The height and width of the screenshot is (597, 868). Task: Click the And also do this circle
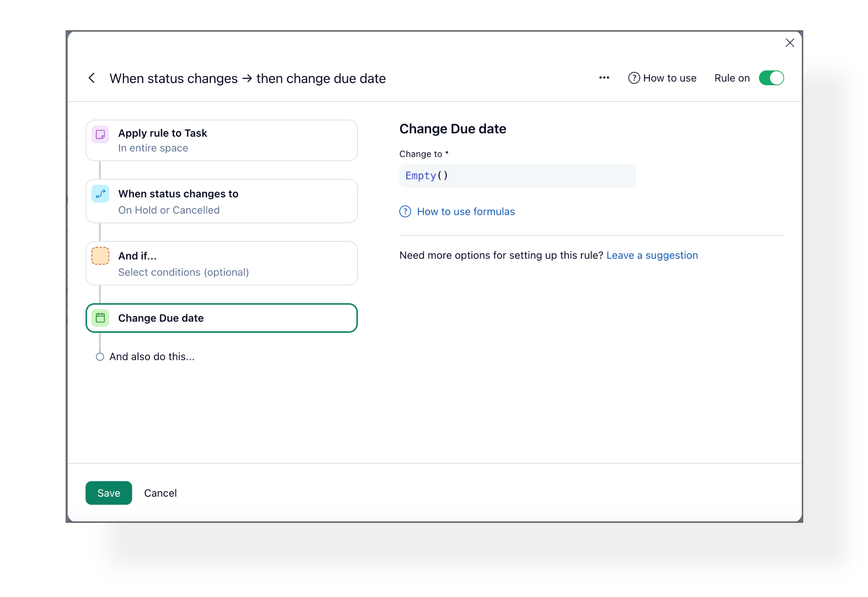click(x=100, y=357)
